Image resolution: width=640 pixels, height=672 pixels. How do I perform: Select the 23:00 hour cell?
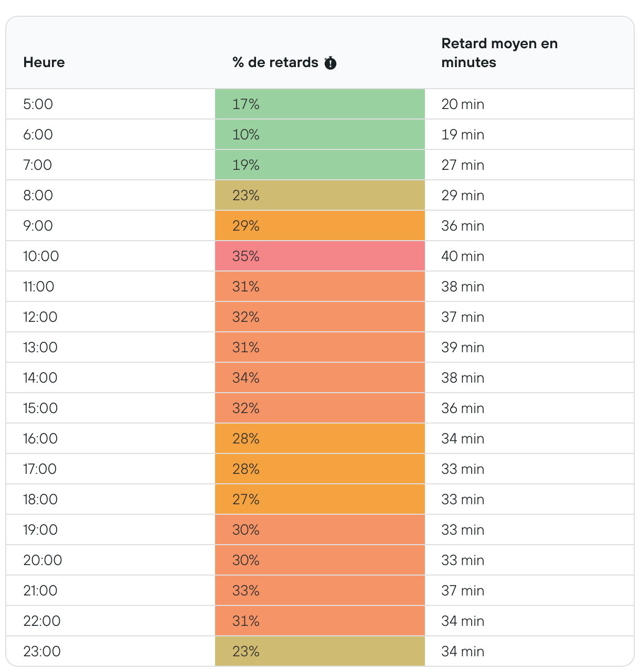tap(42, 652)
